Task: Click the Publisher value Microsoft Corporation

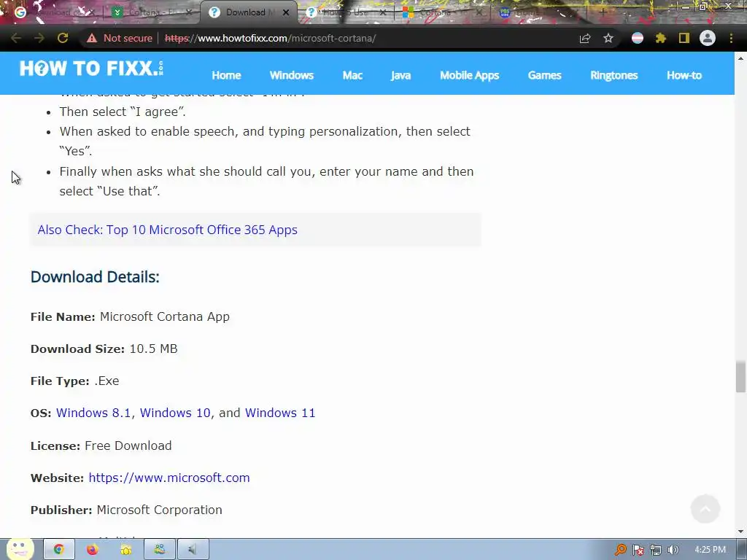Action: tap(159, 510)
